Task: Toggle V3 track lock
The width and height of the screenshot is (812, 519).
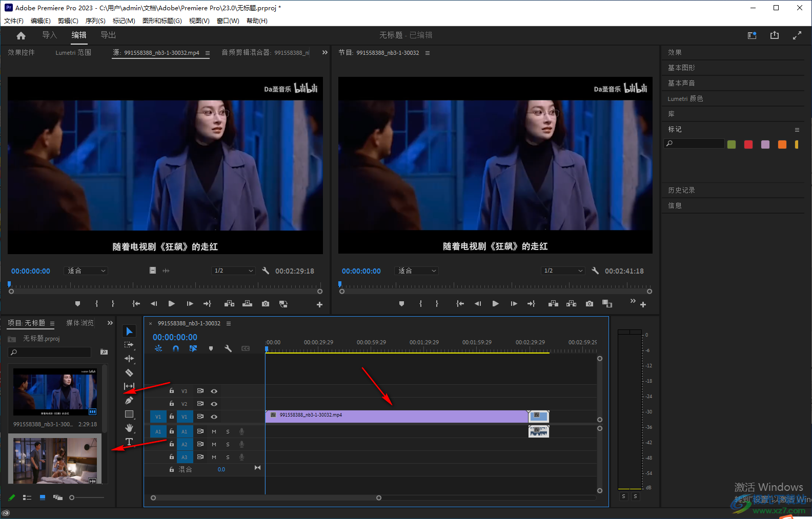Action: click(172, 390)
